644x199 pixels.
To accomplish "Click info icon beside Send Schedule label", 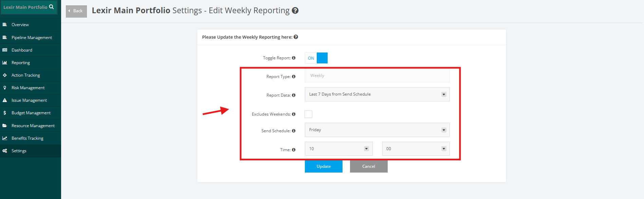I will tap(294, 131).
